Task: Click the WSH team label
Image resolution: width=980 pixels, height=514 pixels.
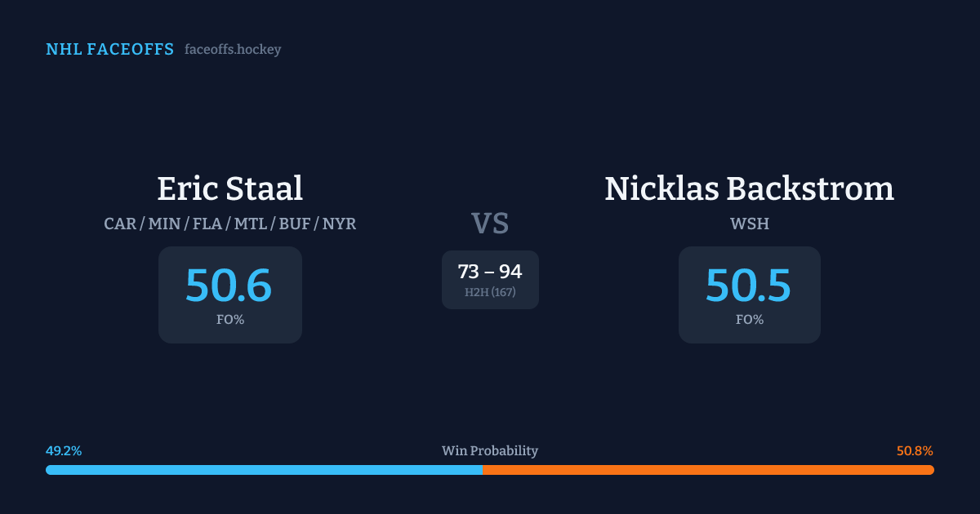Action: coord(749,224)
